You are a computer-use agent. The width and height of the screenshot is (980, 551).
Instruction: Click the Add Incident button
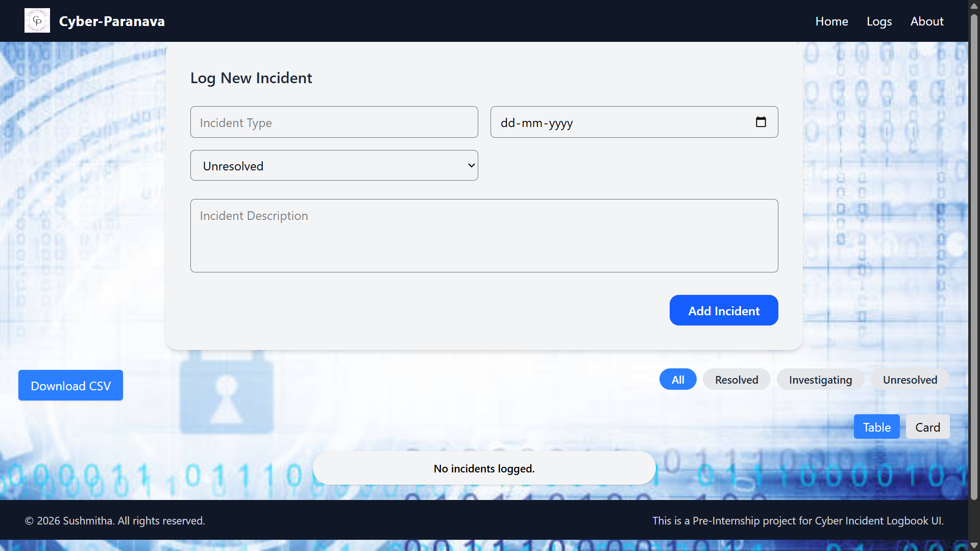pos(724,310)
